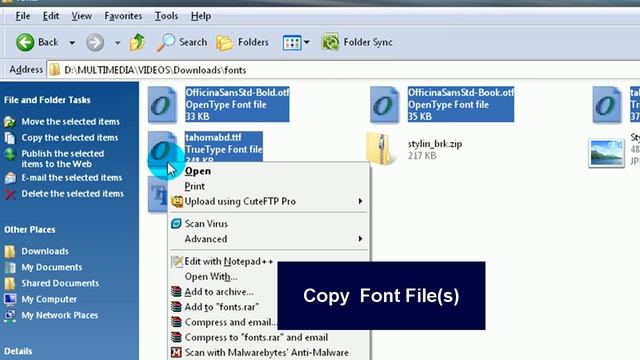
Task: Select OfficinaSansStd-Bold.otf font file icon
Action: (x=162, y=104)
